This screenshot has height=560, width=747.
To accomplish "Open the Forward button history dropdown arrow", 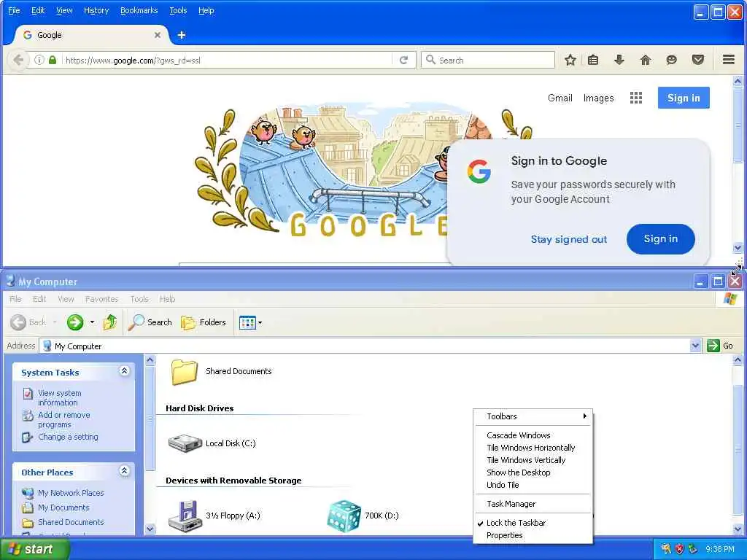I will click(92, 322).
